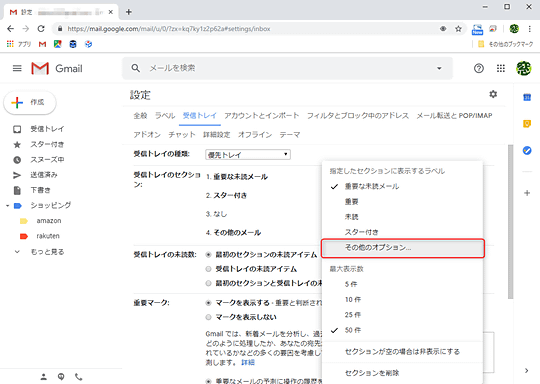Image resolution: width=540 pixels, height=384 pixels.
Task: Open the テーマ settings tab
Action: tap(290, 135)
